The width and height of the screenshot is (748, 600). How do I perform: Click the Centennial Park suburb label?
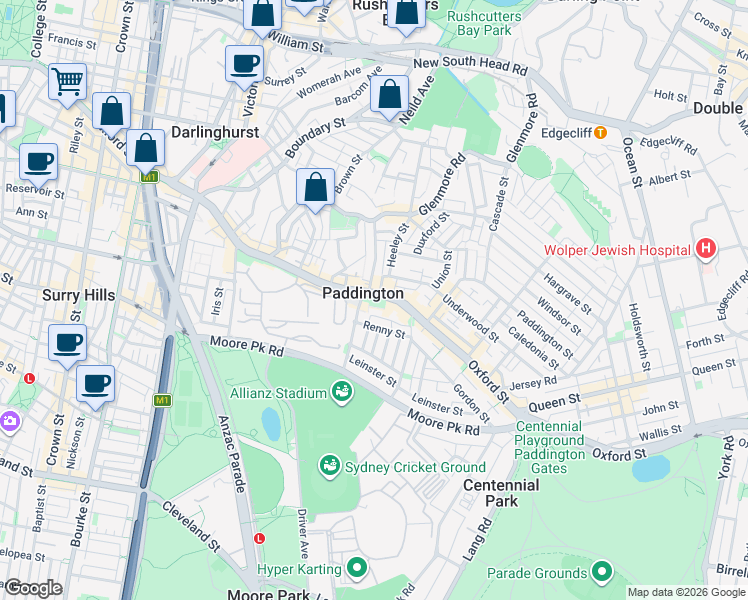coord(501,493)
